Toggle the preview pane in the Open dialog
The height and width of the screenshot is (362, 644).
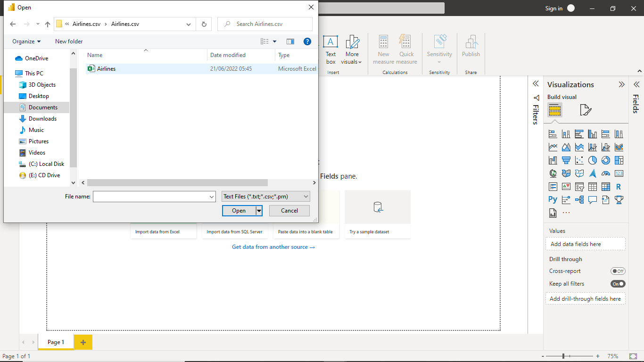point(290,41)
